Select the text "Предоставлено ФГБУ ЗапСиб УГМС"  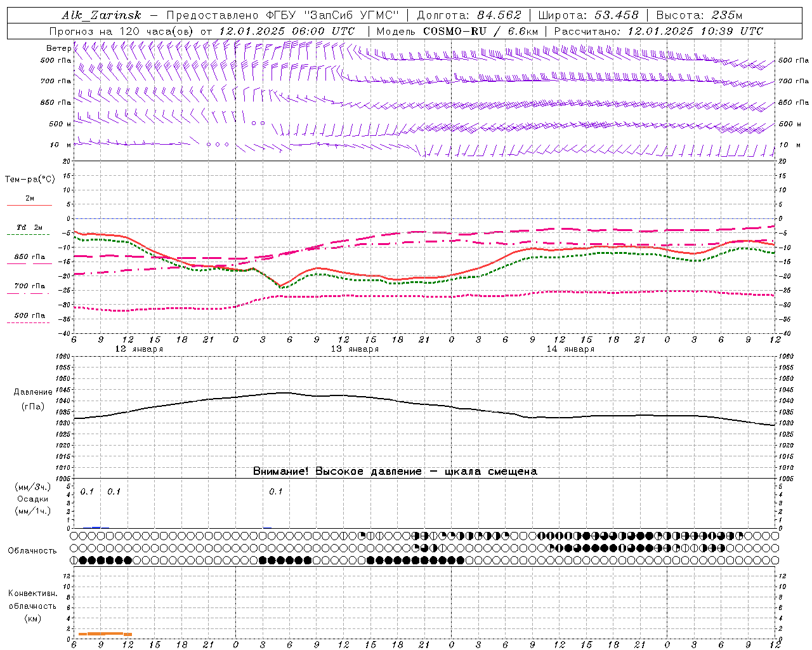282,15
